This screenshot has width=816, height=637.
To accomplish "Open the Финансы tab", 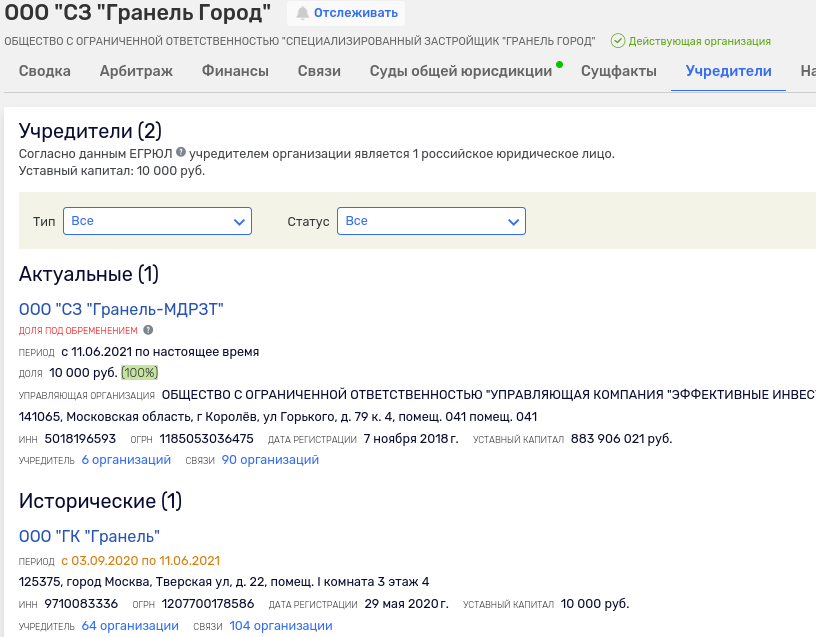I will tap(235, 71).
